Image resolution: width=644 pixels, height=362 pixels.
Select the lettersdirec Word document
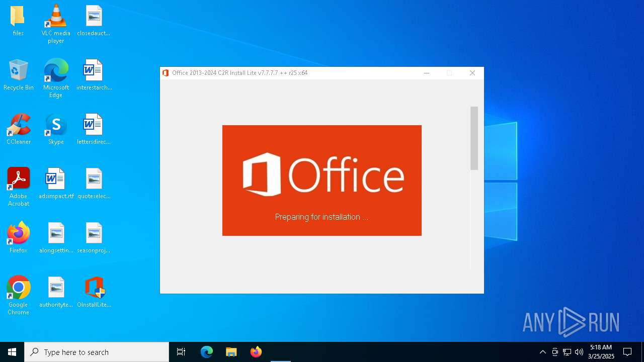click(94, 129)
